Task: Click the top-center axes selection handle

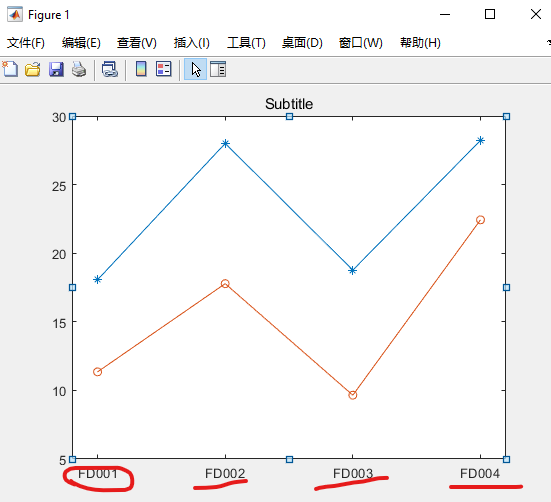Action: point(289,116)
